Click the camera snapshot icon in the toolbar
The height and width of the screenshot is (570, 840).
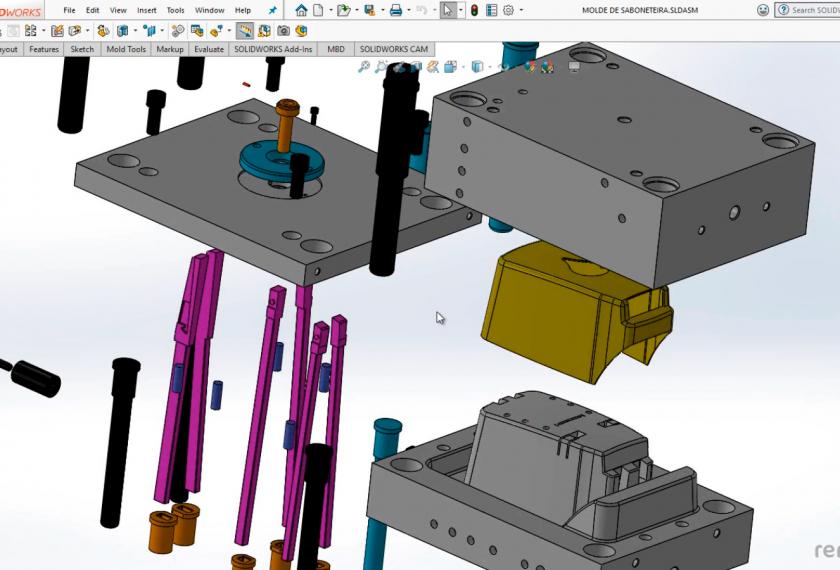click(x=284, y=31)
